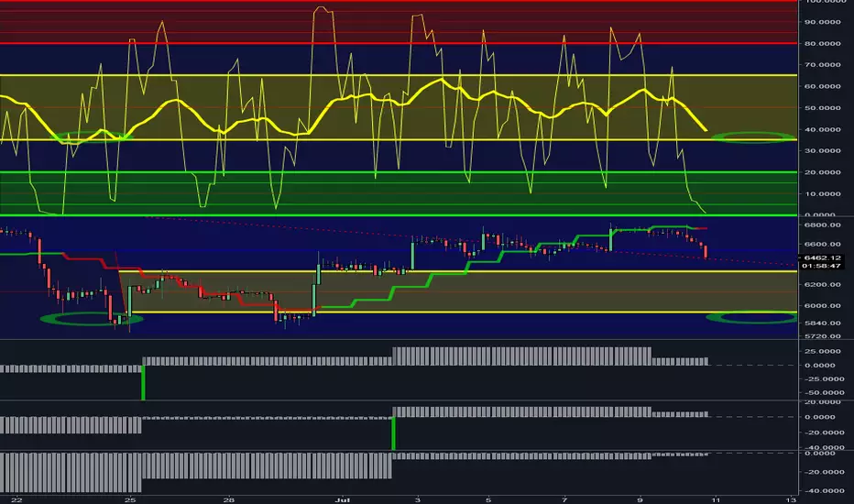Select the 5720.00 price axis label

(823, 336)
